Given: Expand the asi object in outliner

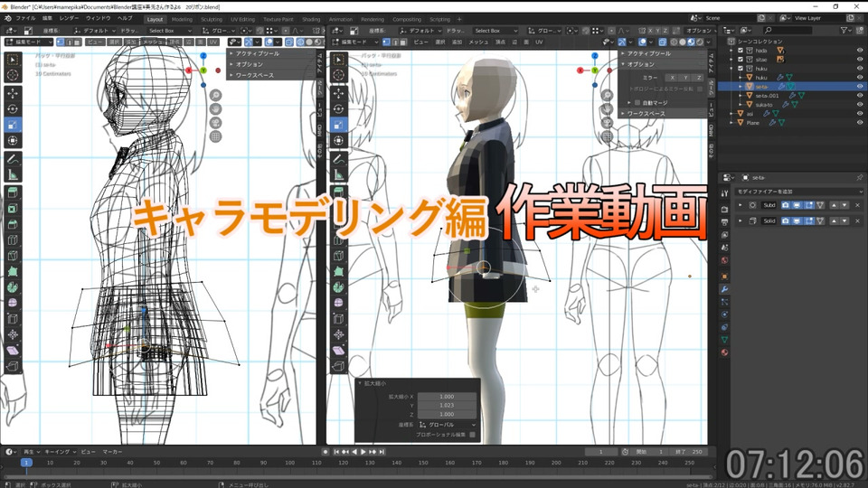Looking at the screenshot, I should point(731,114).
